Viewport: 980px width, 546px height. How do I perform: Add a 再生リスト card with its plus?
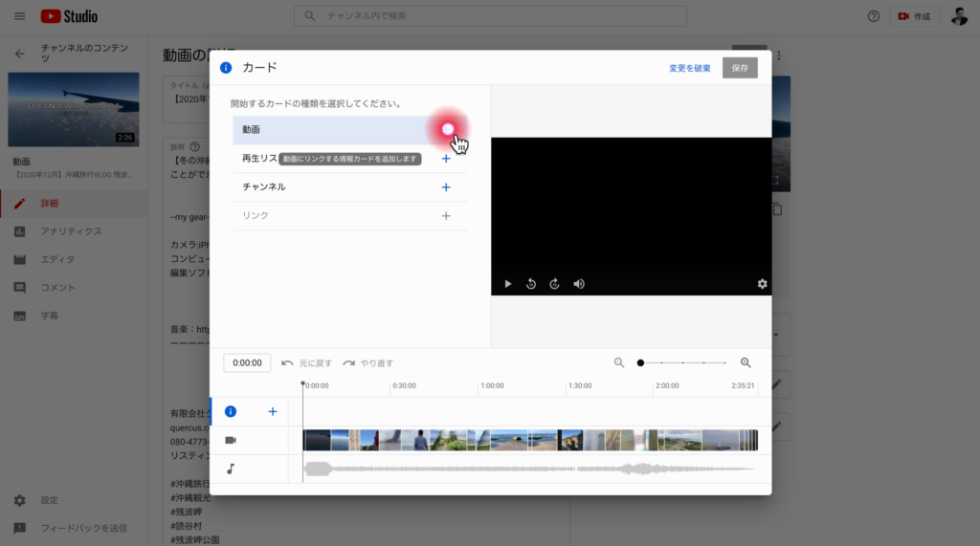click(446, 159)
